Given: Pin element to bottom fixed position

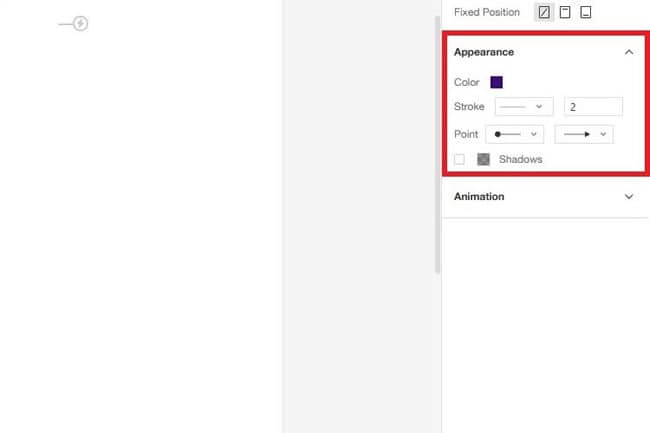Looking at the screenshot, I should [585, 12].
